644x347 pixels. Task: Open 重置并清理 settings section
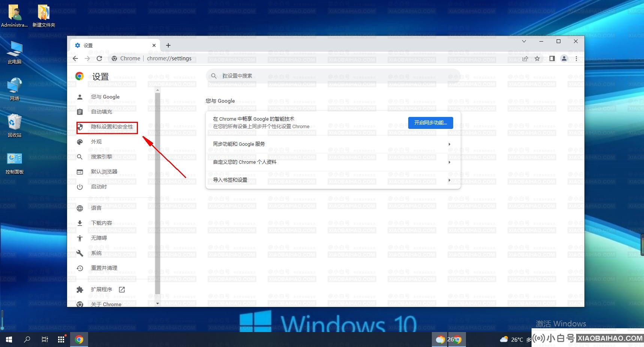pos(104,268)
